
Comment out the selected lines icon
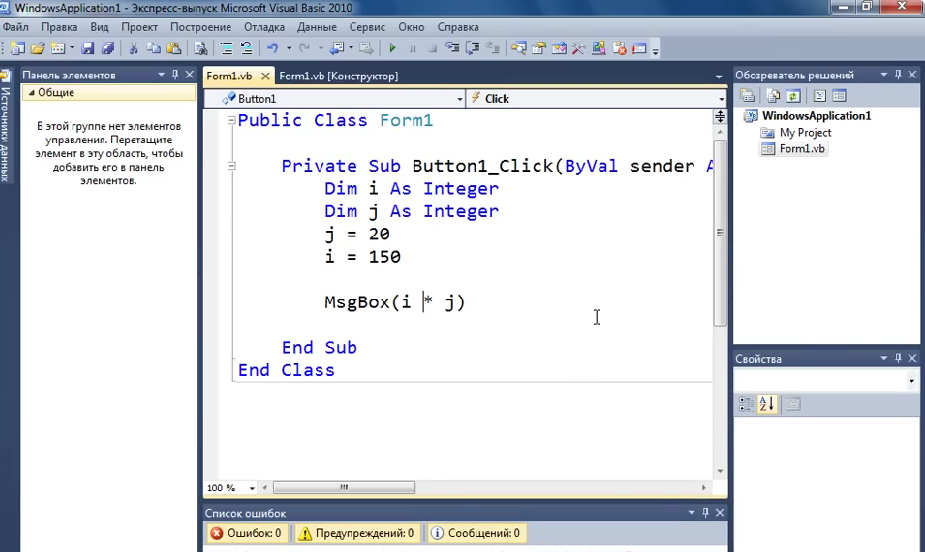coord(227,48)
